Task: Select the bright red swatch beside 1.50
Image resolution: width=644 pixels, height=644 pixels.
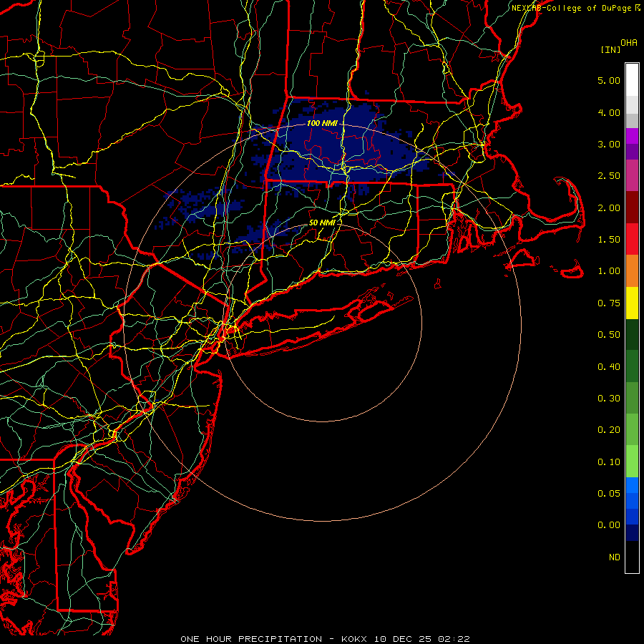Action: point(632,239)
